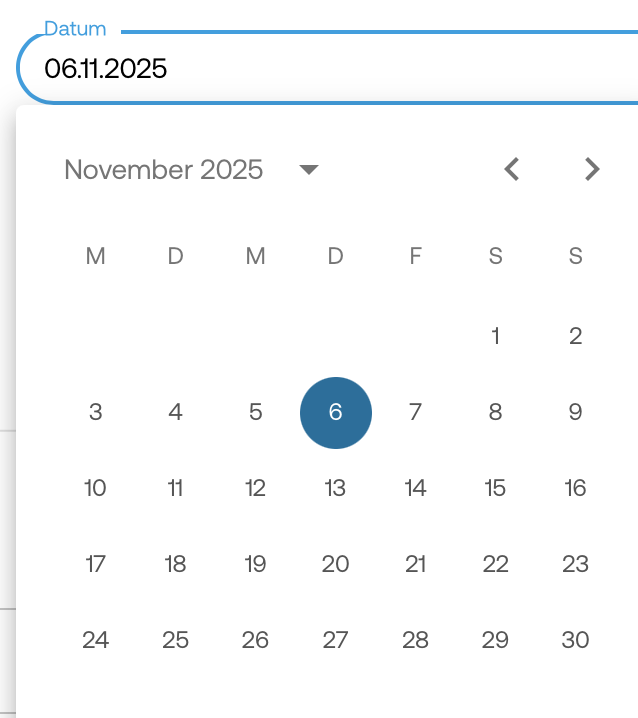Go to previous month using left chevron
The width and height of the screenshot is (638, 718).
[512, 169]
